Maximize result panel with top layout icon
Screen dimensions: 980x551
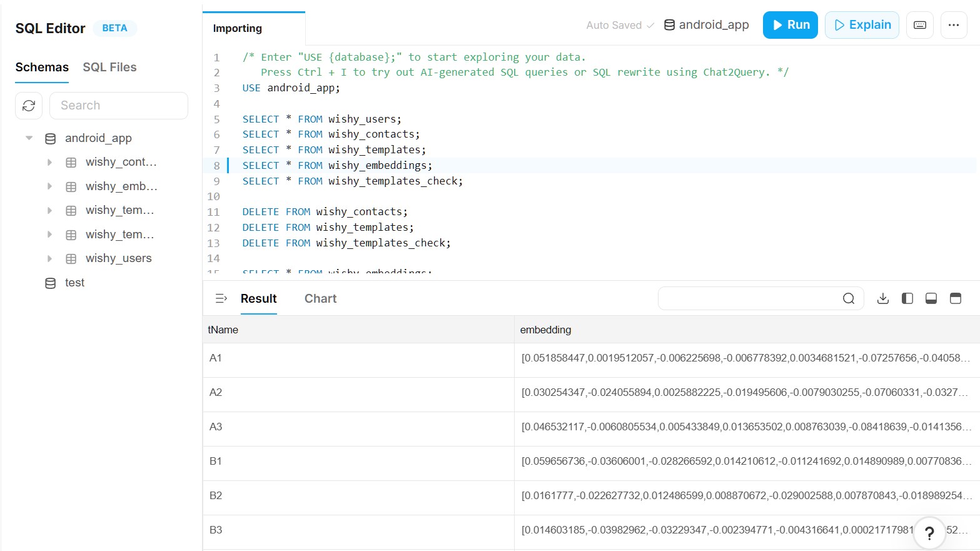[956, 298]
